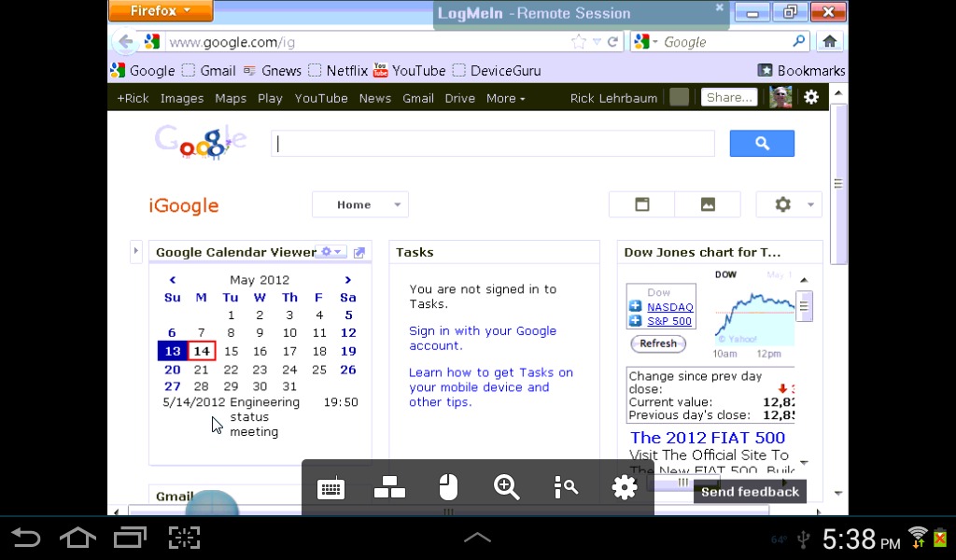
Task: Click Firefox back arrow button
Action: point(126,41)
